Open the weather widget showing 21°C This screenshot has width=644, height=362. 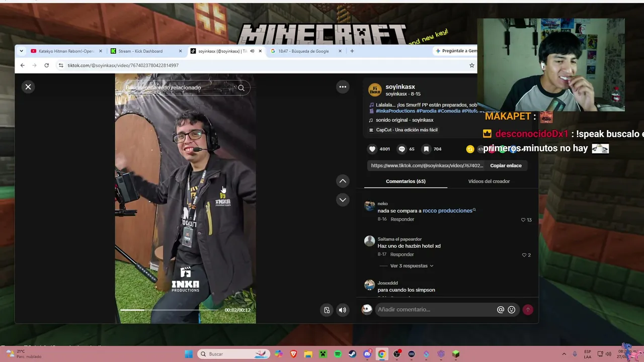[23, 354]
